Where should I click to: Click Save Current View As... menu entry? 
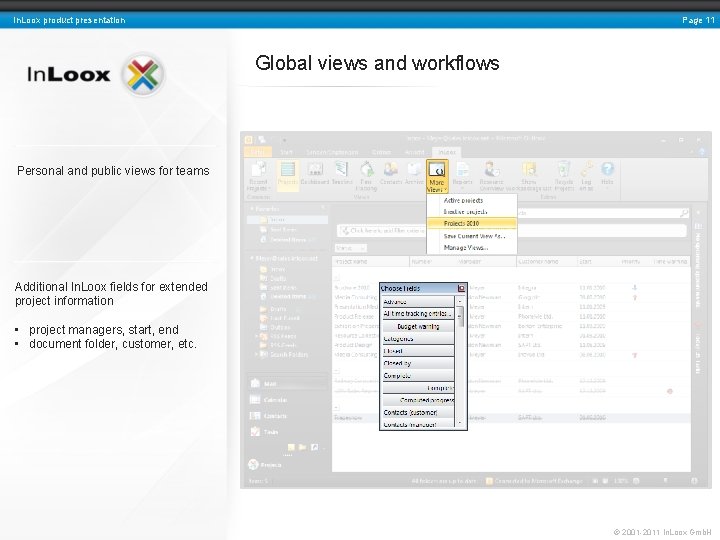[x=472, y=236]
